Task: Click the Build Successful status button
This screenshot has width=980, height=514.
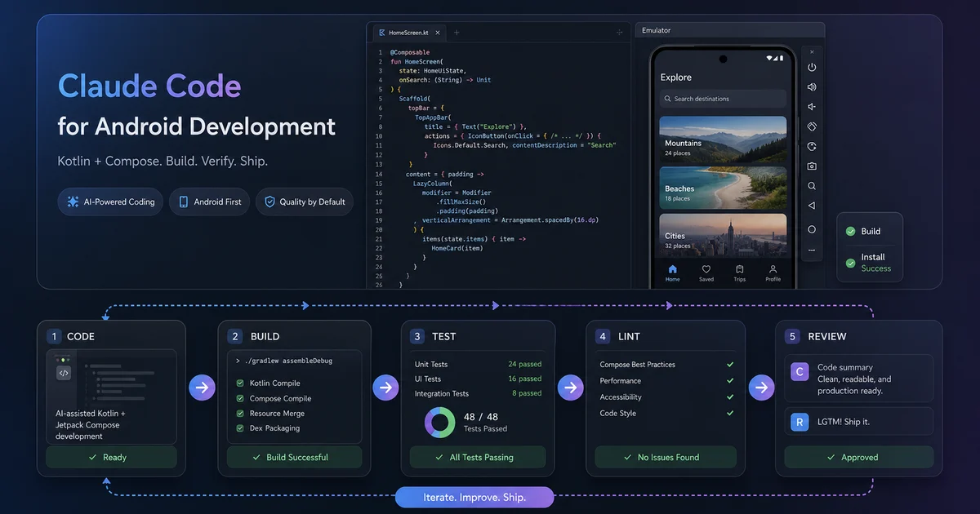Action: [295, 457]
